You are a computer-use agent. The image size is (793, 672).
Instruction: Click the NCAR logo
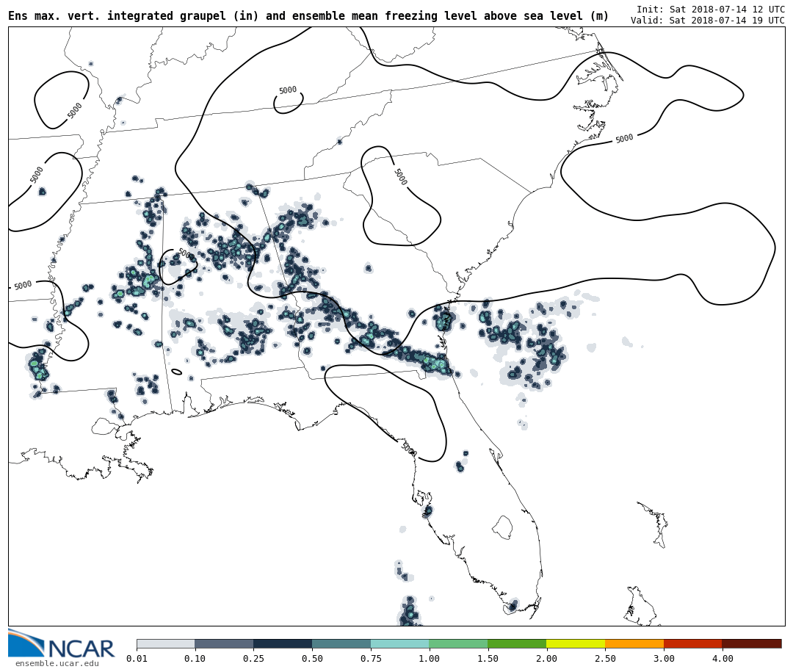[61, 644]
